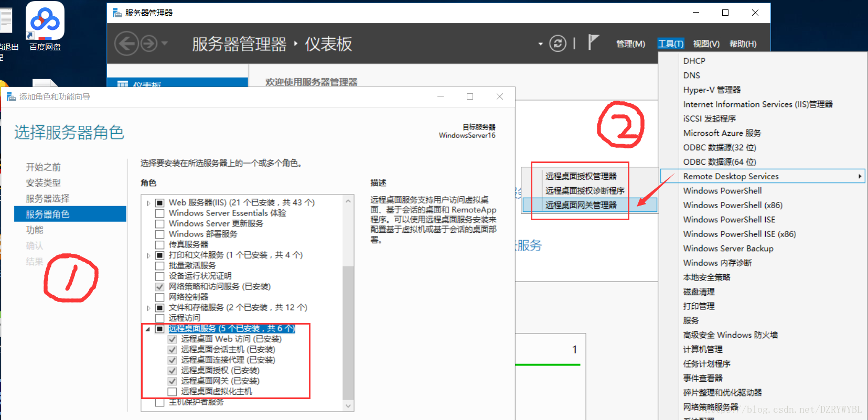Click the back navigation arrow in Server Manager
The height and width of the screenshot is (420, 868).
pos(126,44)
